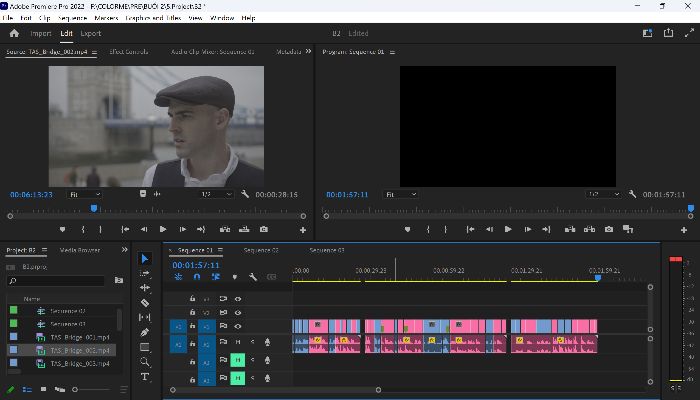Select the Zoom tool in tools panel
The height and width of the screenshot is (400, 700).
click(x=145, y=362)
